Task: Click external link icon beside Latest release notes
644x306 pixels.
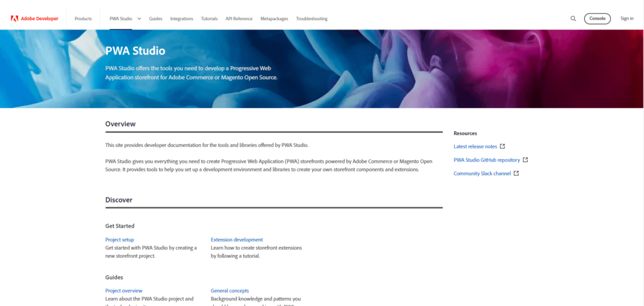Action: (x=502, y=146)
